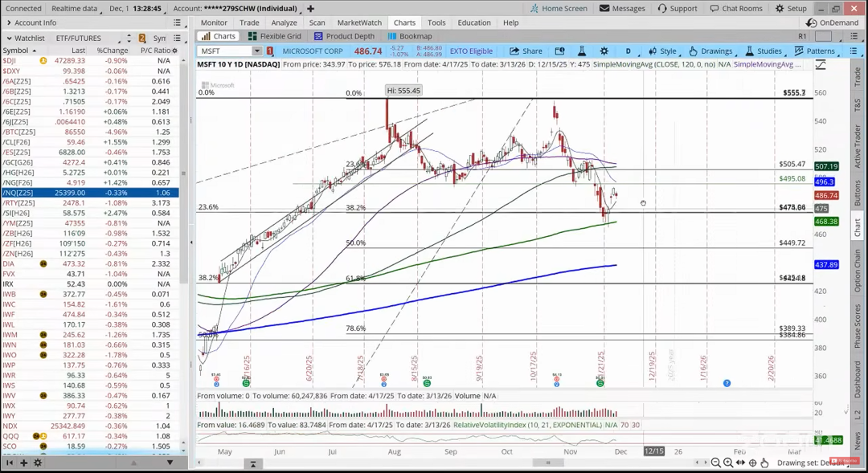Zoom in on the chart
Screen dimensions: 868x473
[728, 463]
